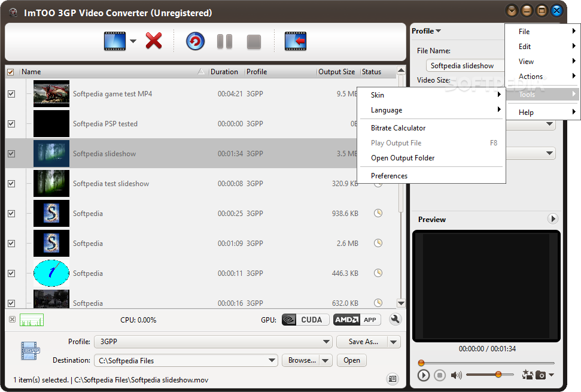Click the 3GPP profile icon at bottom left
This screenshot has width=581, height=392.
pos(30,351)
